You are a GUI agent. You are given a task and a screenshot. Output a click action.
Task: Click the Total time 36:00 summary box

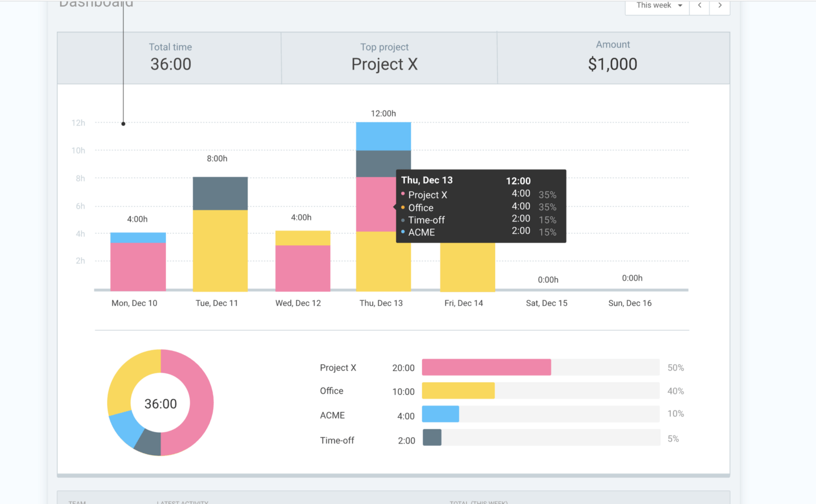pyautogui.click(x=169, y=58)
